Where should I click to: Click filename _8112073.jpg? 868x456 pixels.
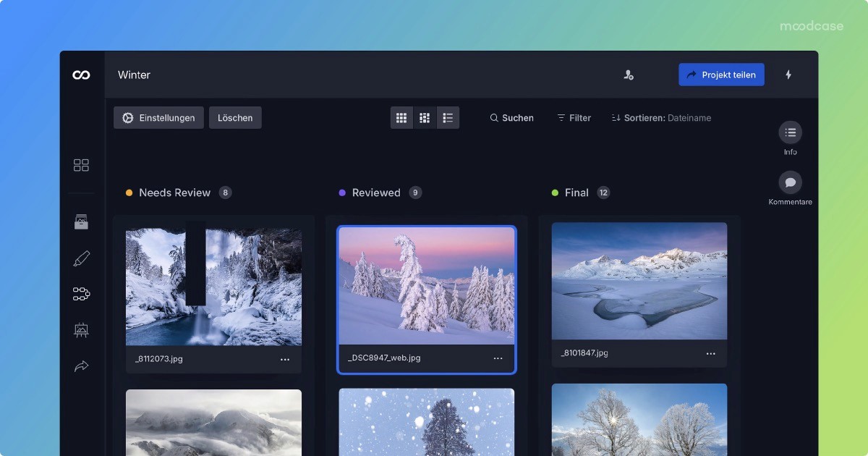click(x=159, y=359)
